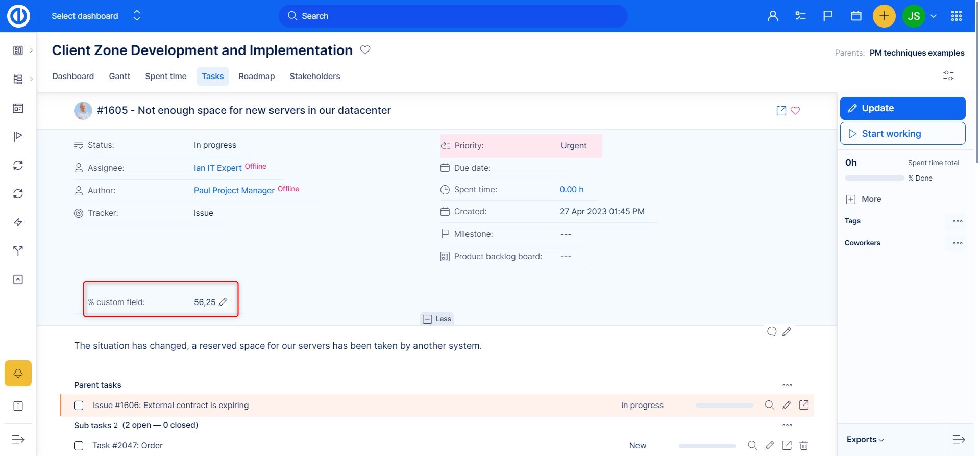This screenshot has height=456, width=980.
Task: Switch to the Gantt tab
Action: (x=119, y=76)
